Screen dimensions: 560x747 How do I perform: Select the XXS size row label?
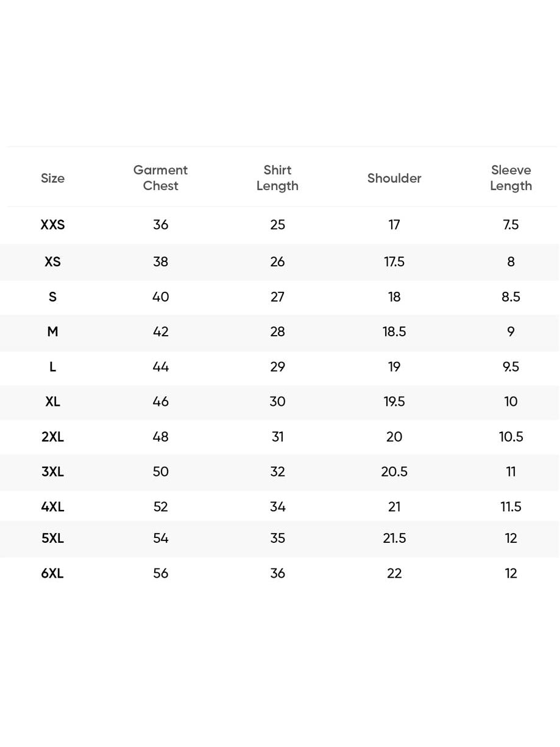pos(52,225)
